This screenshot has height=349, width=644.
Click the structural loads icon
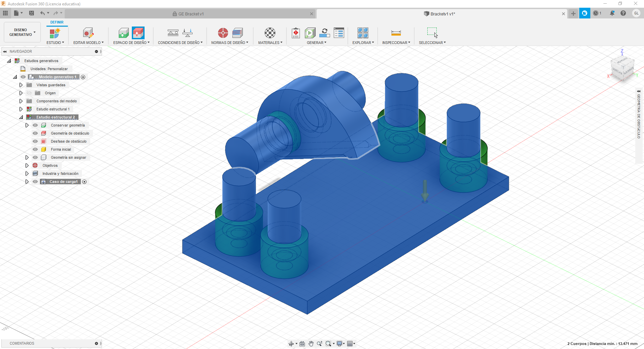tap(187, 33)
